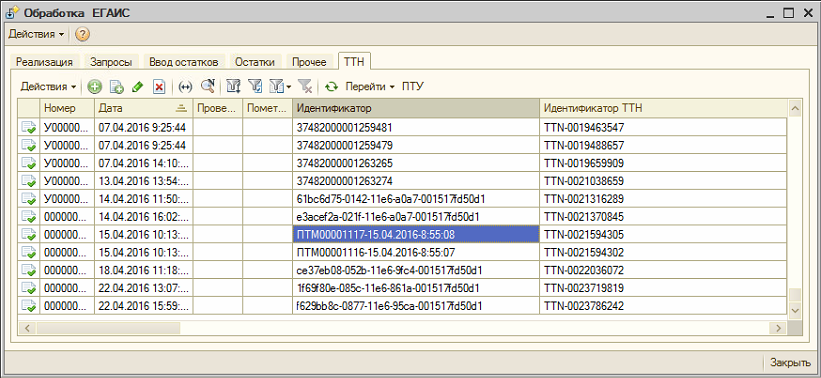Click date cell 18.04.2016 11:18
The width and height of the screenshot is (821, 378).
[x=143, y=271]
